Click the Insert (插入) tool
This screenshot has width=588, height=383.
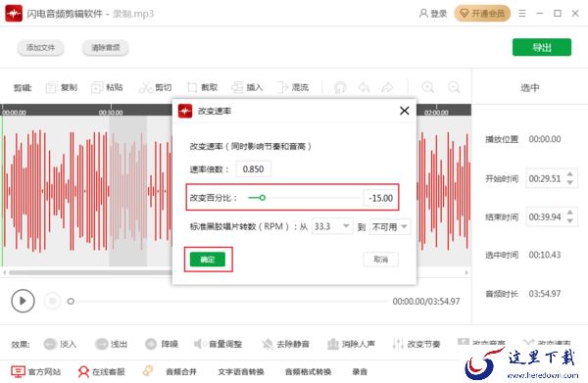247,87
